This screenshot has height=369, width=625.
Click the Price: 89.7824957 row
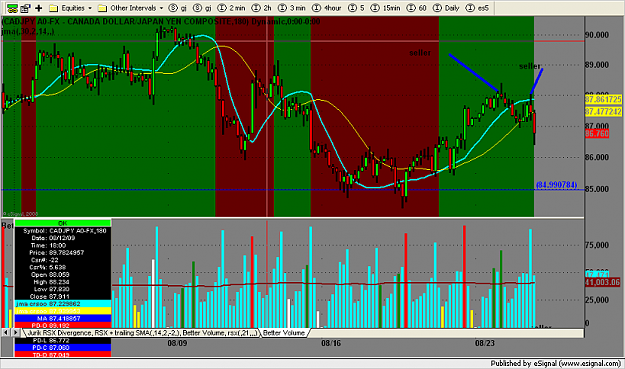pyautogui.click(x=63, y=253)
